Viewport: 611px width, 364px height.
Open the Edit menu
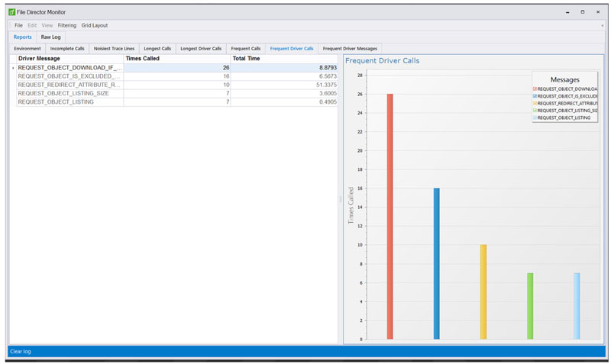32,25
